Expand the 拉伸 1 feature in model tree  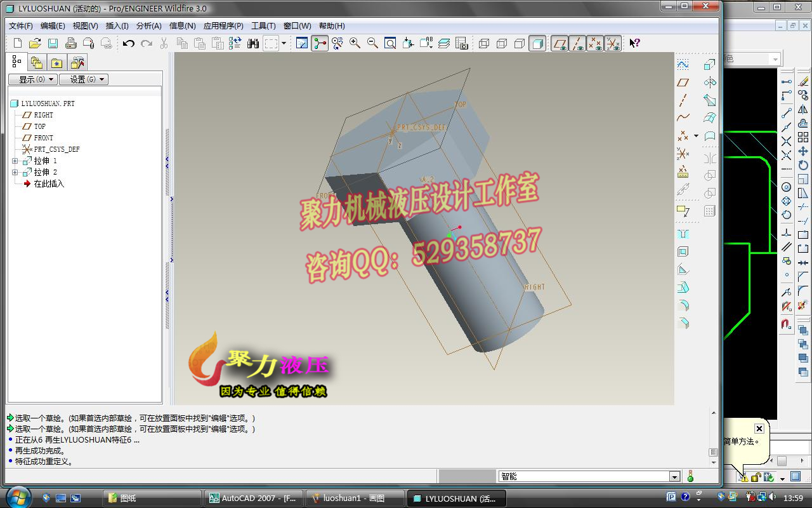point(15,161)
